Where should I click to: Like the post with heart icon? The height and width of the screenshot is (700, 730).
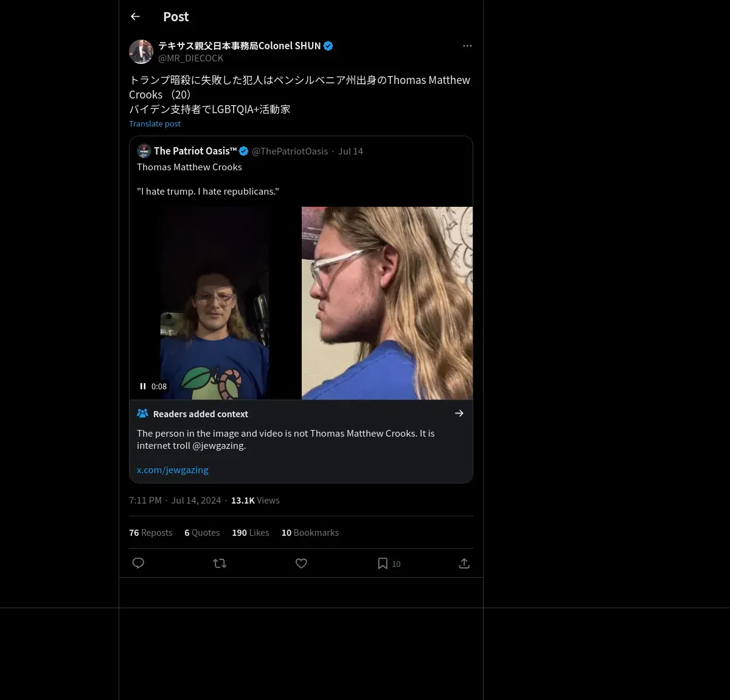point(301,563)
